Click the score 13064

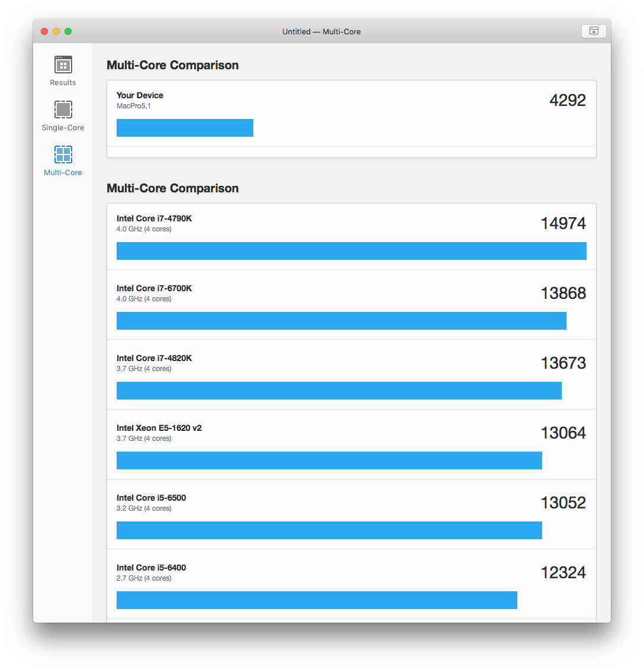click(x=563, y=433)
